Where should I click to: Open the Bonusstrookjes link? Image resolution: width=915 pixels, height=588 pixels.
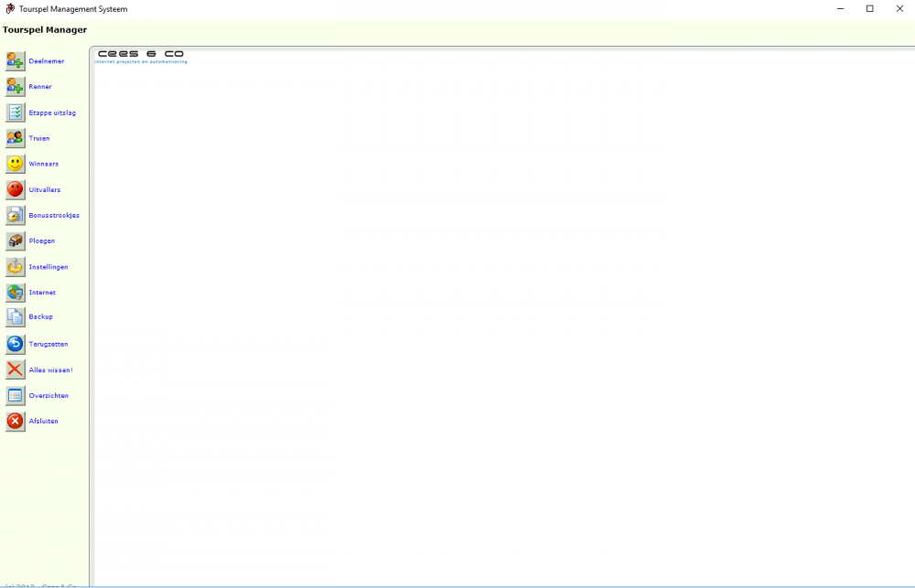pyautogui.click(x=54, y=215)
